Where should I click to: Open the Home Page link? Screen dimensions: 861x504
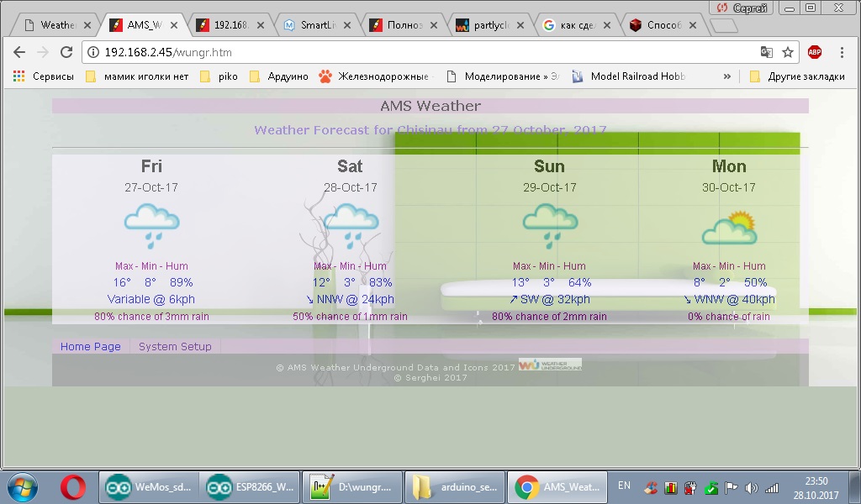point(90,346)
